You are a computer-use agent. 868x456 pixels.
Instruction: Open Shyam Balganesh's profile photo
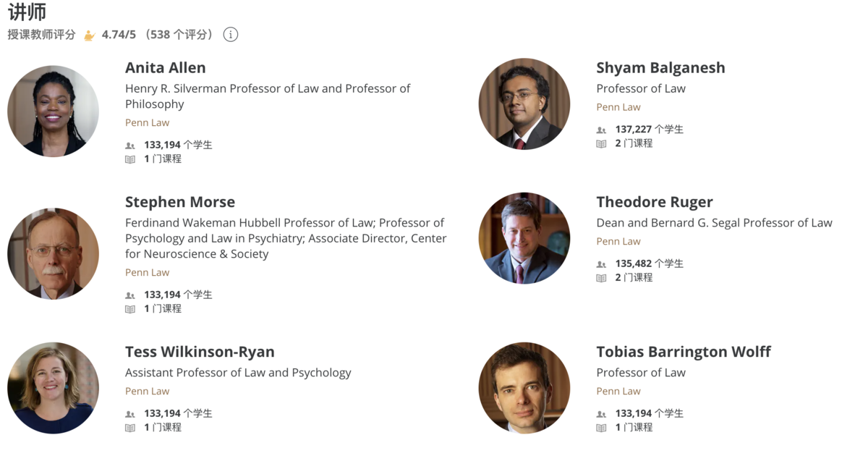pyautogui.click(x=524, y=104)
